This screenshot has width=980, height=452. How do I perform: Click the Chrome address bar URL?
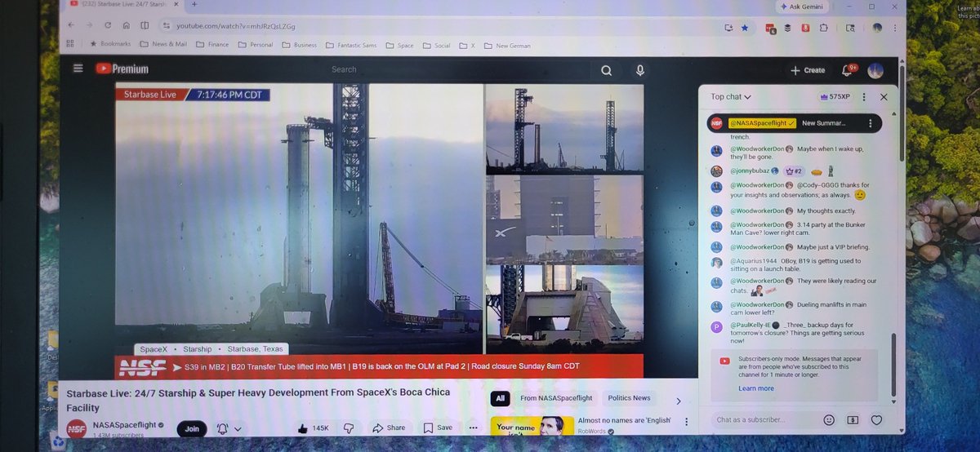coord(236,26)
